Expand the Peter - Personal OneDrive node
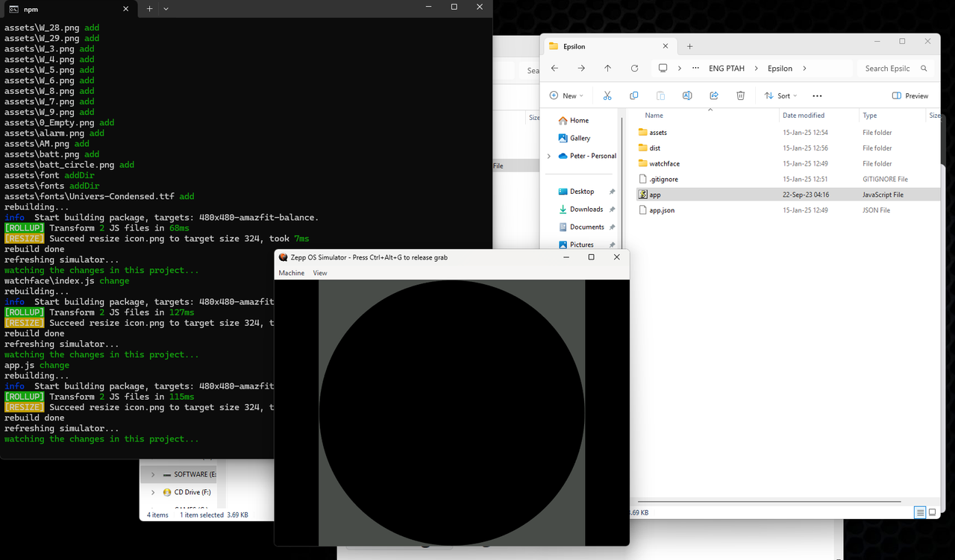The width and height of the screenshot is (955, 560). click(x=549, y=156)
